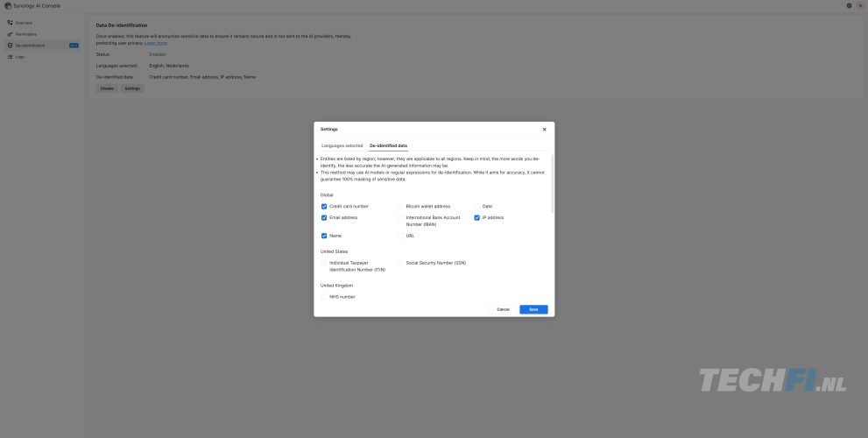Open the settings gear icon in header
The width and height of the screenshot is (868, 438).
click(x=849, y=5)
